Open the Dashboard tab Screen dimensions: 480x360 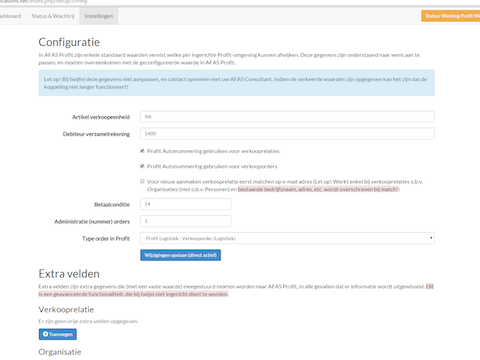10,16
